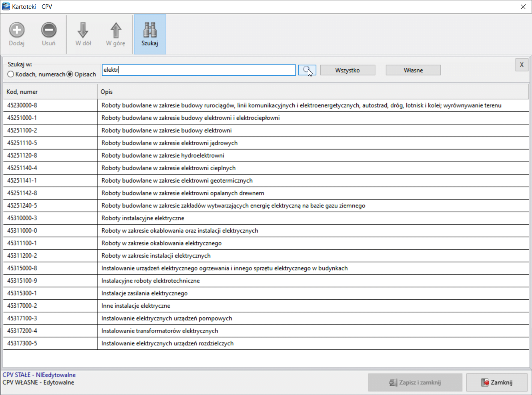Click 'elektrycznych urządzeń pompowych' description

(x=313, y=318)
